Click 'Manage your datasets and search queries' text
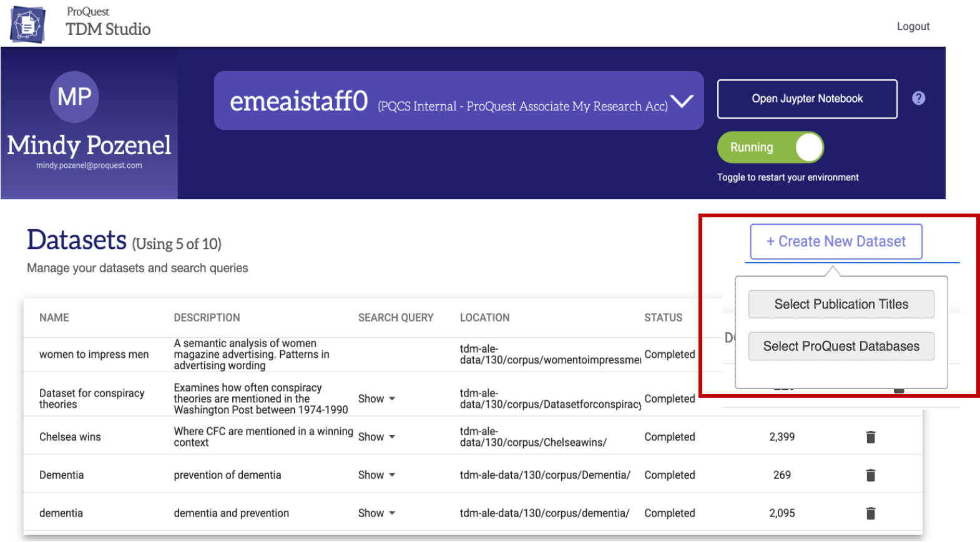980x542 pixels. (137, 268)
